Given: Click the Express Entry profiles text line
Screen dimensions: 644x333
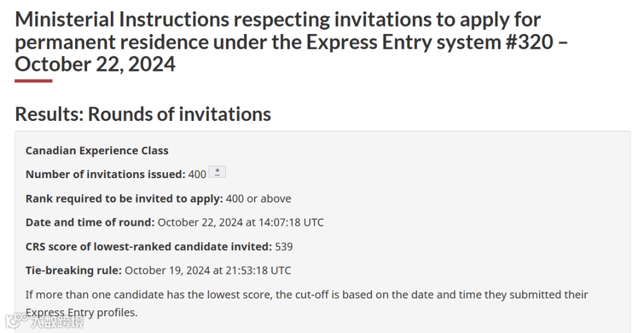Looking at the screenshot, I should coord(81,313).
